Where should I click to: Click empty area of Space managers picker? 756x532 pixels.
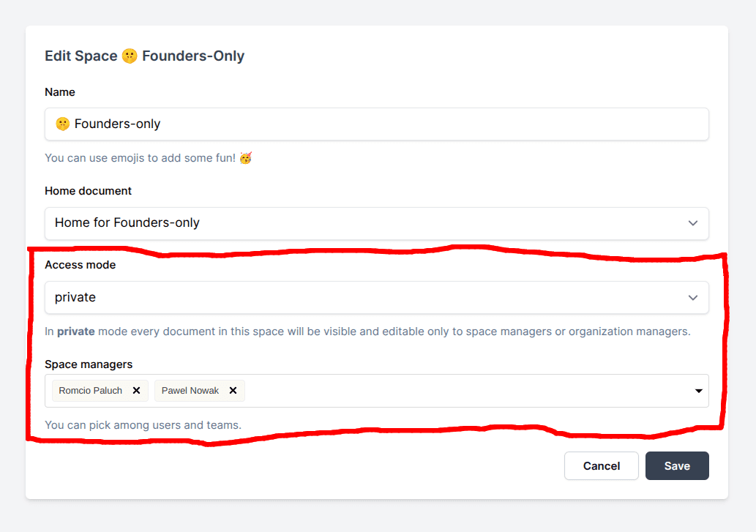(x=468, y=391)
